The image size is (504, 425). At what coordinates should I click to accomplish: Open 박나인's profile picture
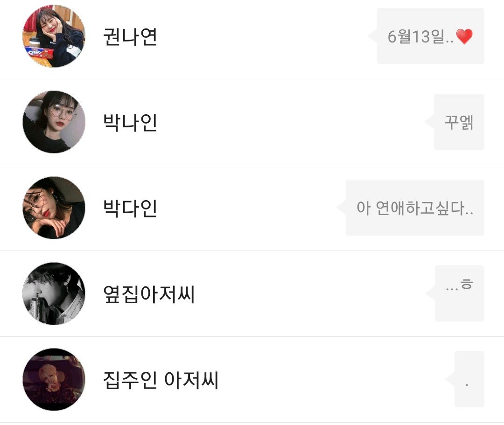tap(54, 122)
